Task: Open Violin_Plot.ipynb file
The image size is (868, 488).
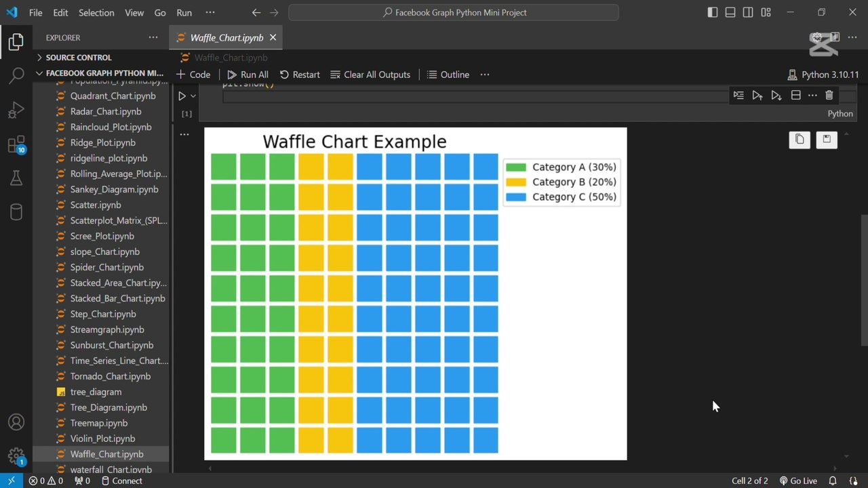Action: [102, 439]
